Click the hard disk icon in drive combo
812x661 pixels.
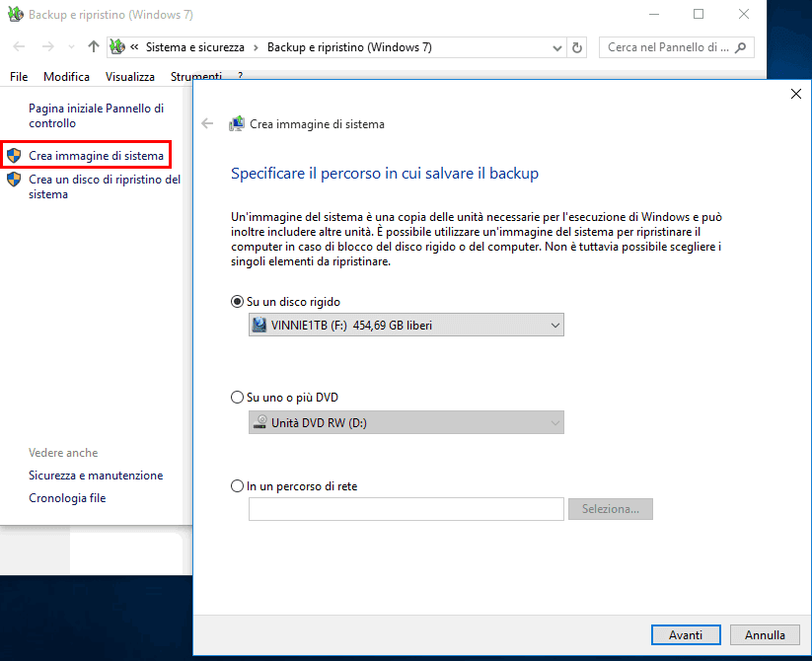[258, 325]
